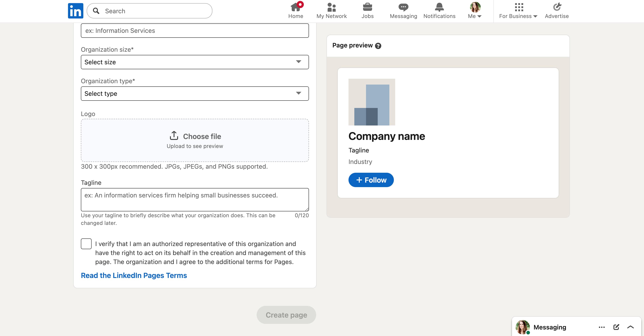The height and width of the screenshot is (336, 644).
Task: Click the Follow button in the preview
Action: pyautogui.click(x=371, y=180)
